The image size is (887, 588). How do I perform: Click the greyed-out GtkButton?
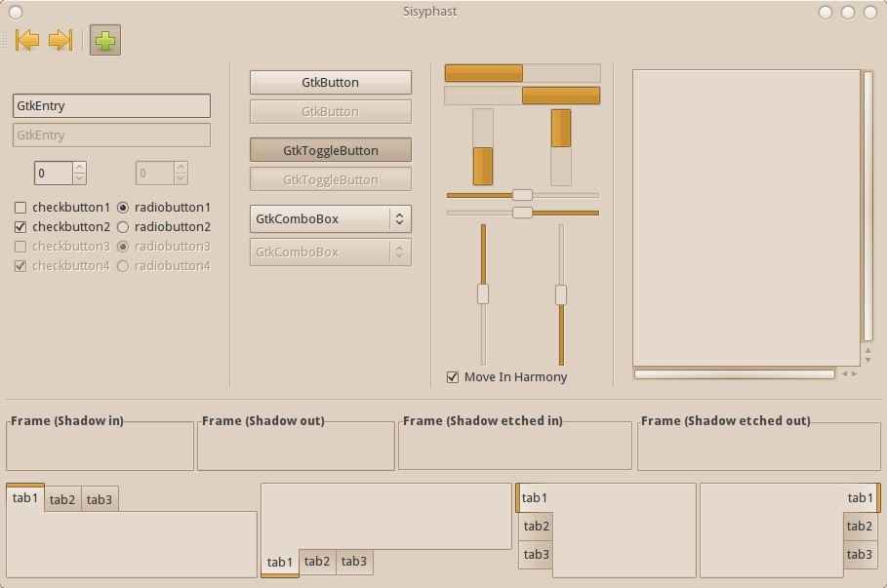pyautogui.click(x=331, y=112)
